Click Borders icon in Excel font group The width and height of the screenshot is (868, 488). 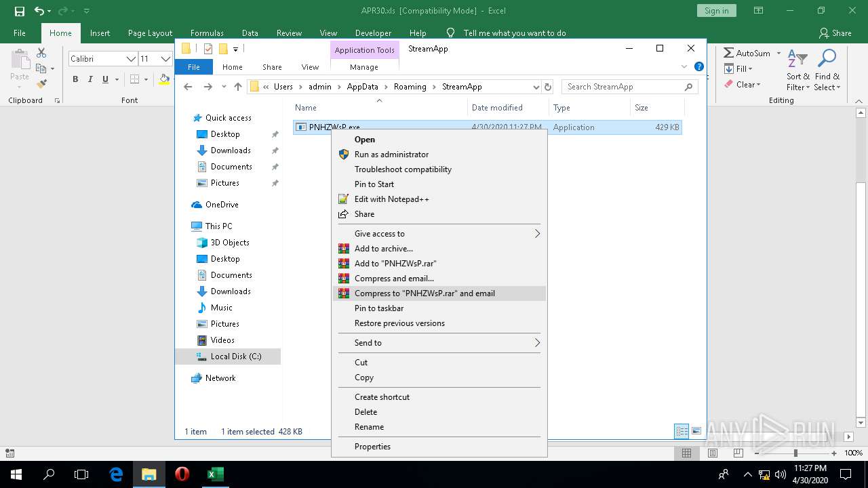(x=134, y=79)
